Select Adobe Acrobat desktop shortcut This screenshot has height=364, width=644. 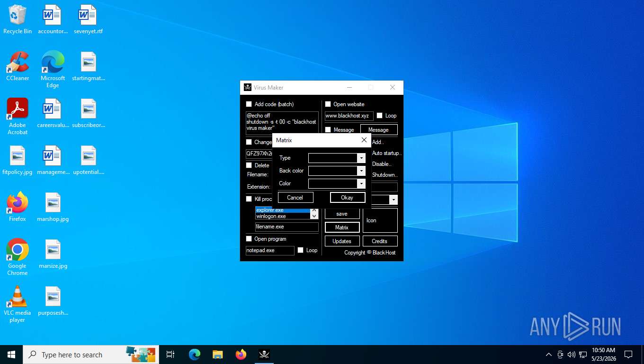[x=18, y=117]
